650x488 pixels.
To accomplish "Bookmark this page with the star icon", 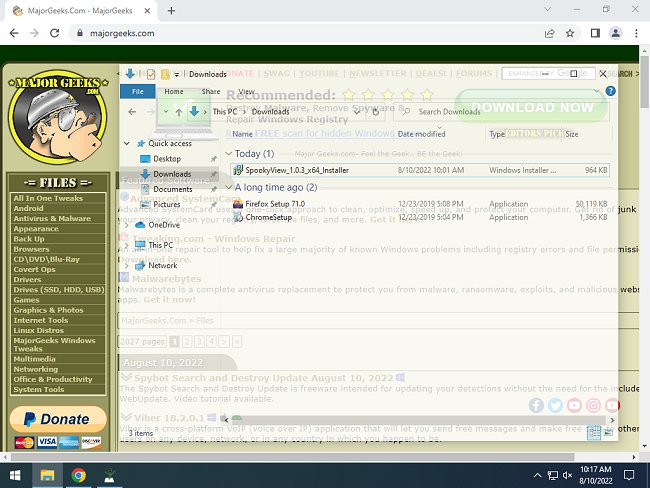I will 570,33.
